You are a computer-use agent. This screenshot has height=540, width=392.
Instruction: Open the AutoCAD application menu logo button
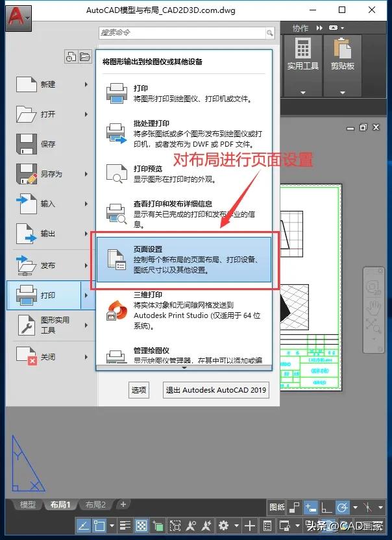pyautogui.click(x=18, y=18)
